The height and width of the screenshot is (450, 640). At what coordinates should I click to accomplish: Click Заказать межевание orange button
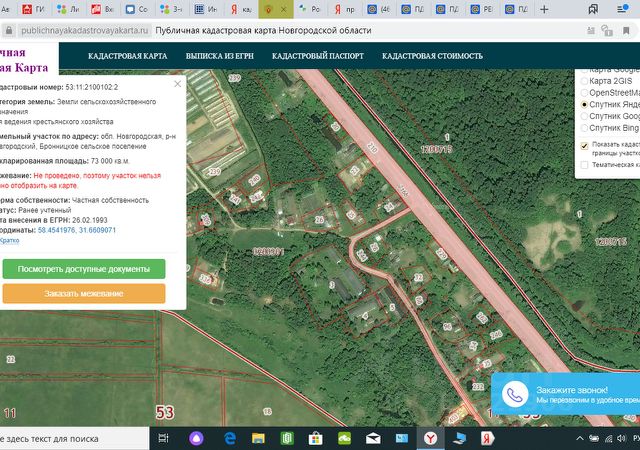click(84, 294)
